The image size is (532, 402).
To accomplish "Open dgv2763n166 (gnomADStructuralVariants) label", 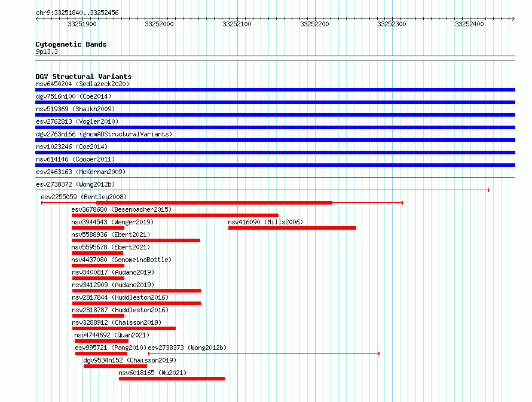I will click(104, 134).
